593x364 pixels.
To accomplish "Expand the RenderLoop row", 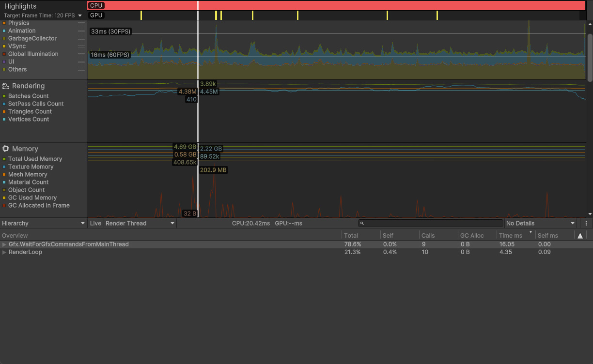I will tap(4, 252).
